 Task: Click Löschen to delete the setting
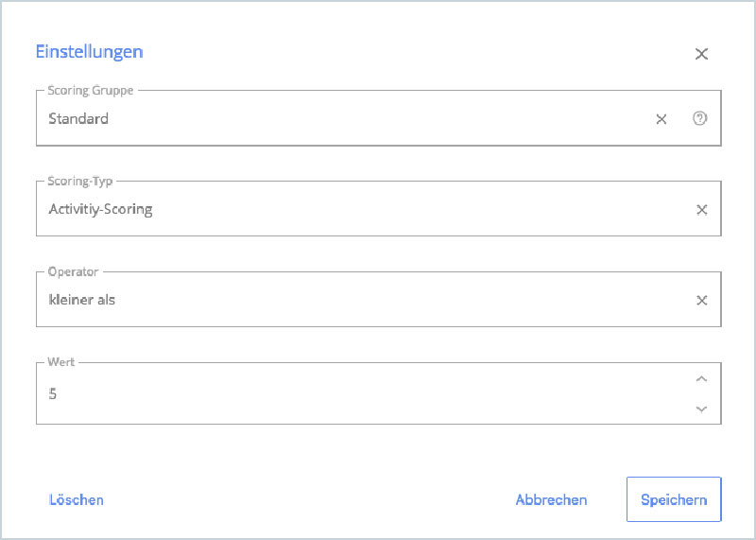coord(77,499)
